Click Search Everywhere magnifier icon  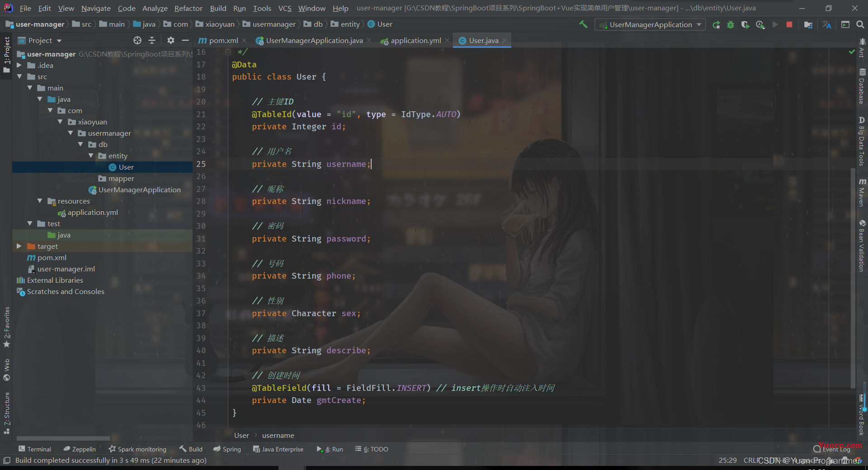[860, 25]
